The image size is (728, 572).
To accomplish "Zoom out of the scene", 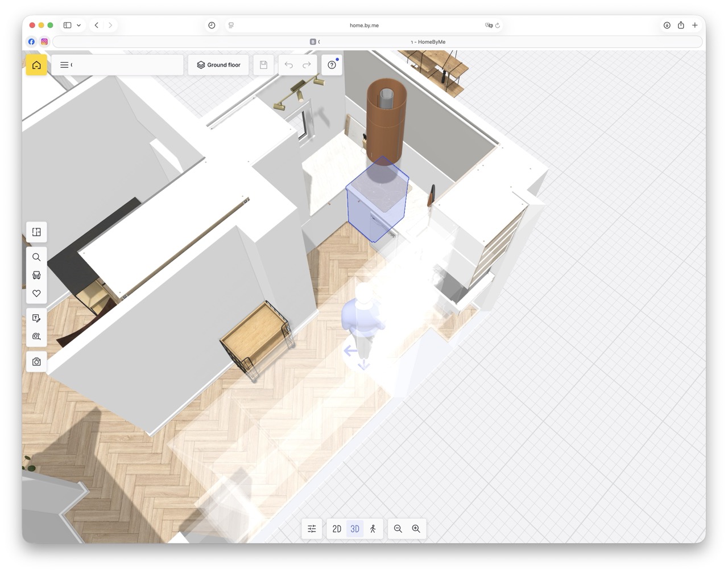I will 398,529.
